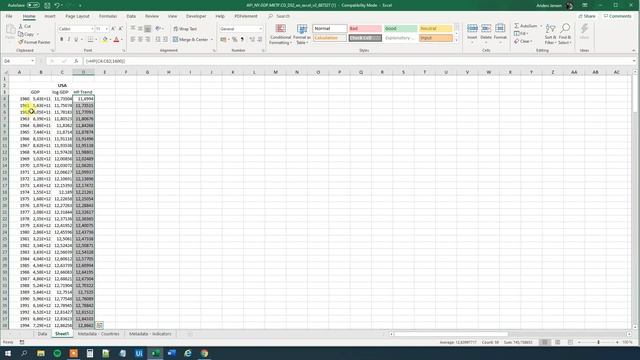640x360 pixels.
Task: Open fill color dropdown arrow
Action: pos(110,40)
